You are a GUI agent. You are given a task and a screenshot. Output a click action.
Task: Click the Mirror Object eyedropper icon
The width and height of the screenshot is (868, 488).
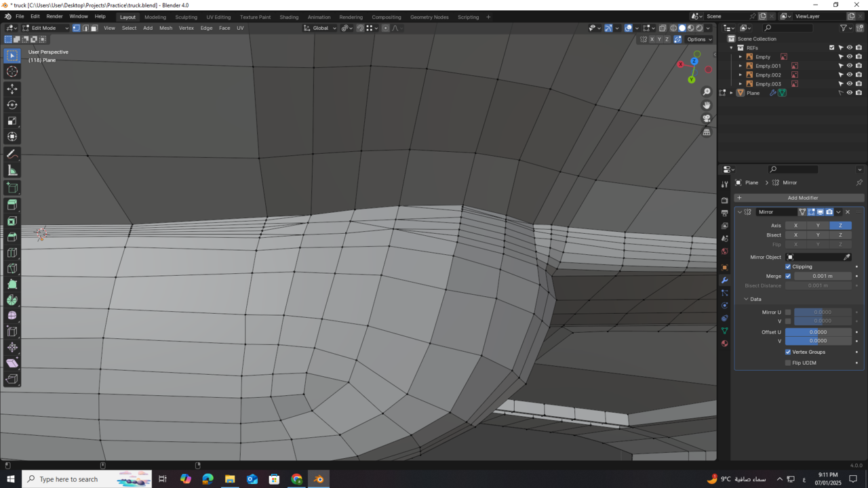point(846,257)
